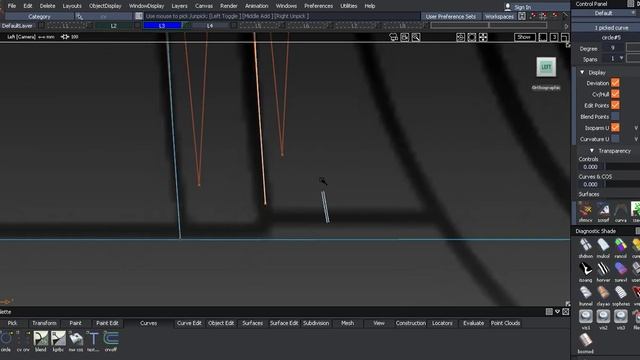This screenshot has height=360, width=640.
Task: Enable the Blend Points checkbox
Action: [x=615, y=116]
